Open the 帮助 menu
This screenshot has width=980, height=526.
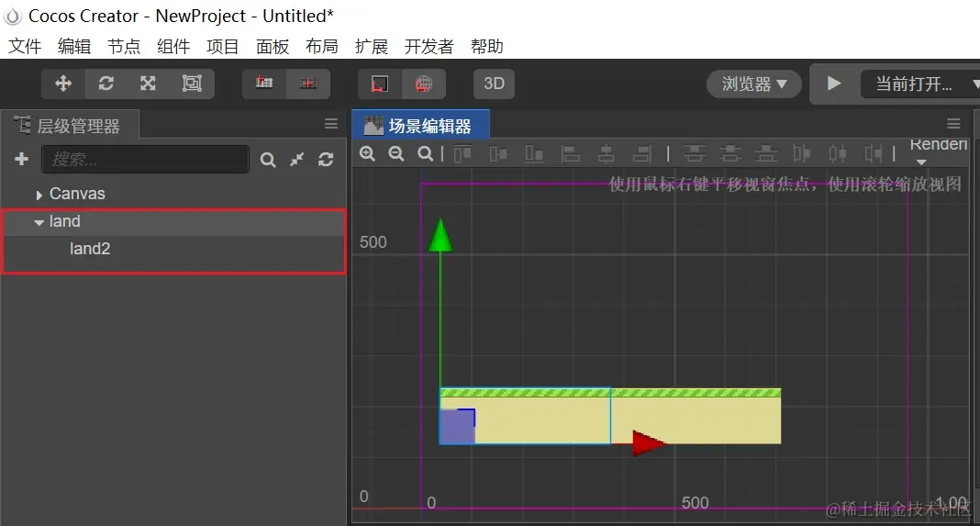(487, 46)
